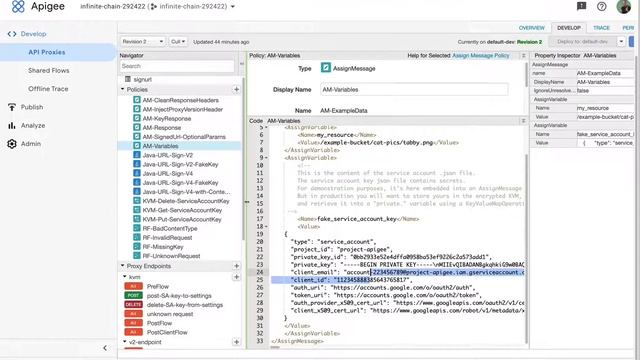Select the PreFlow flow
Screen dimensions: 640x360
click(x=158, y=287)
